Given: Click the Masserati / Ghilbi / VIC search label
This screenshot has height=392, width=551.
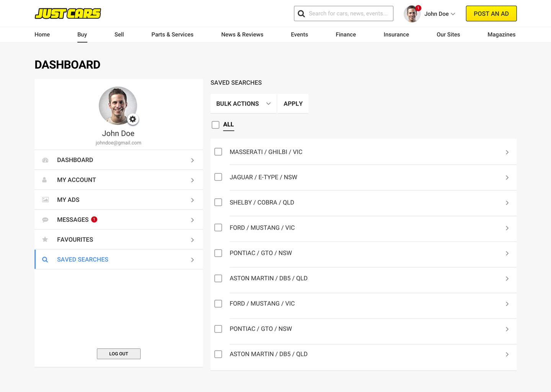Looking at the screenshot, I should [x=266, y=152].
